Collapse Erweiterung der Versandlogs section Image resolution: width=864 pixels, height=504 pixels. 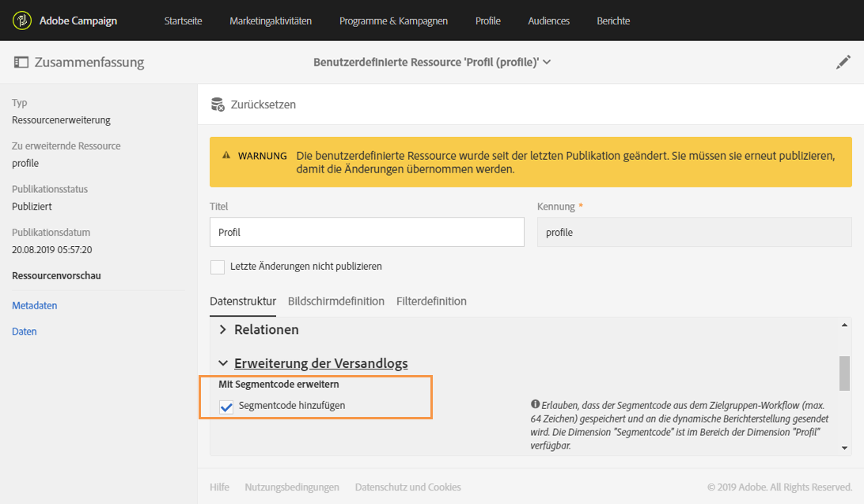point(223,363)
